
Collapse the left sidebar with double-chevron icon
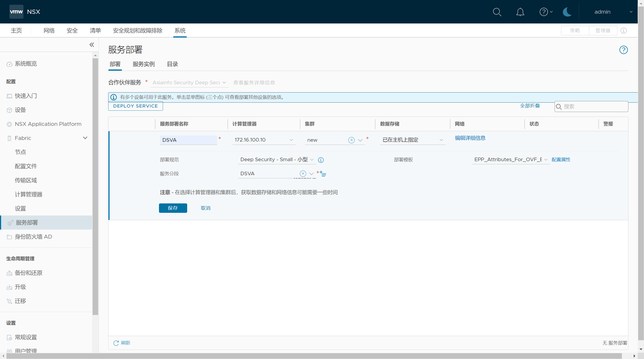point(92,45)
